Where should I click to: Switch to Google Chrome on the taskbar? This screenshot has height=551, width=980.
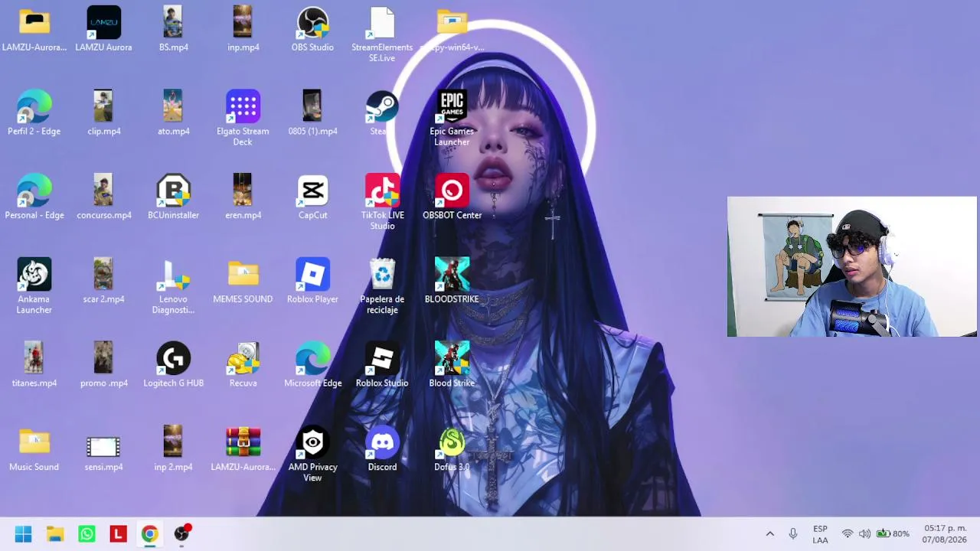[x=149, y=534]
